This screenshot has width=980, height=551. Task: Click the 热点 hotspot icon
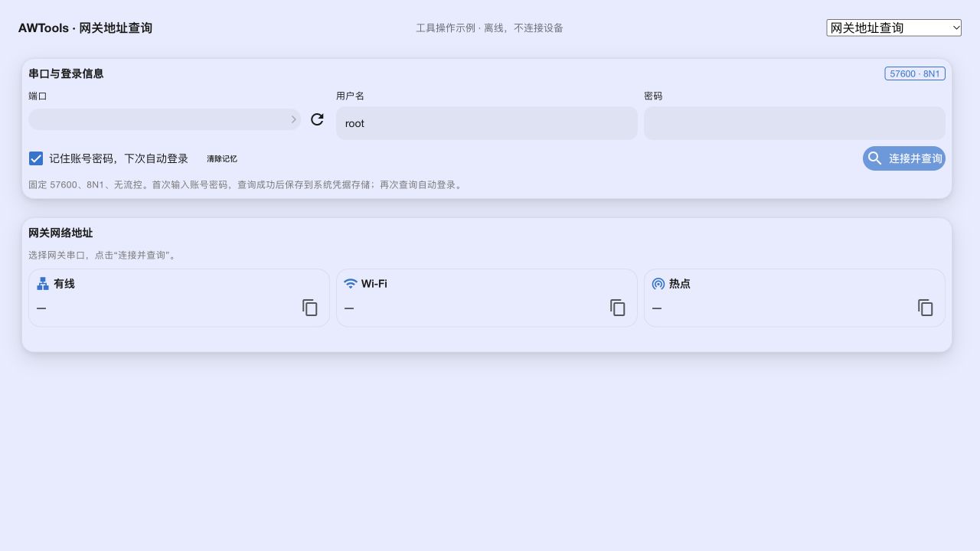coord(658,284)
